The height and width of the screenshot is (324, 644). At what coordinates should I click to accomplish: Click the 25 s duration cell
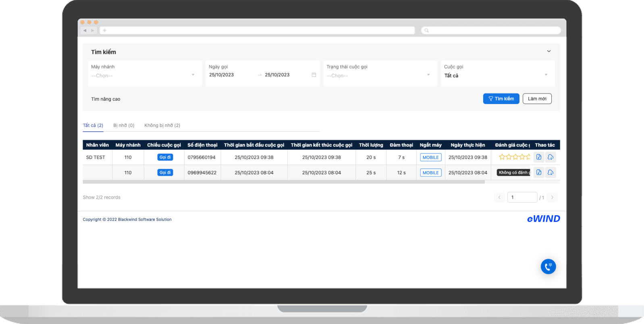click(x=371, y=173)
